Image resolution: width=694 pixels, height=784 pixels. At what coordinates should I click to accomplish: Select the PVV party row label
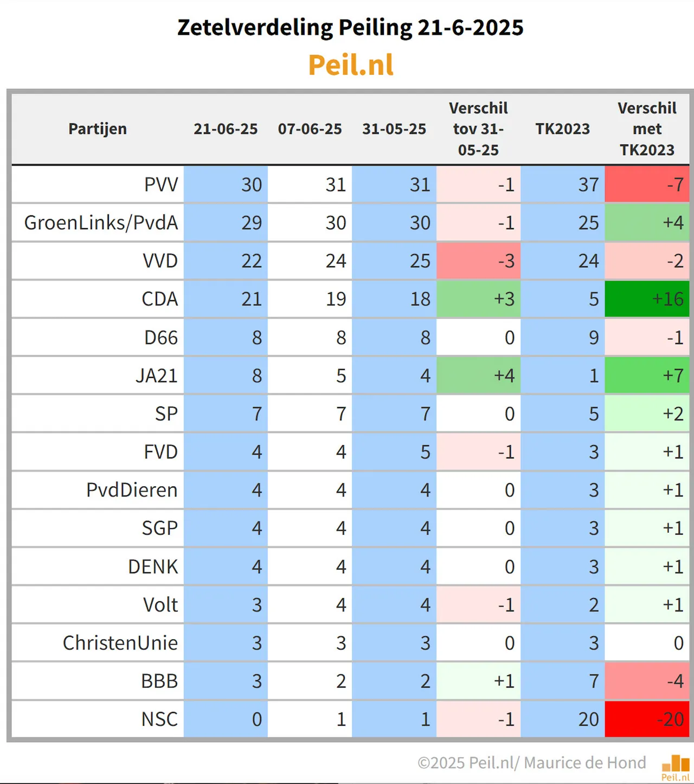161,184
